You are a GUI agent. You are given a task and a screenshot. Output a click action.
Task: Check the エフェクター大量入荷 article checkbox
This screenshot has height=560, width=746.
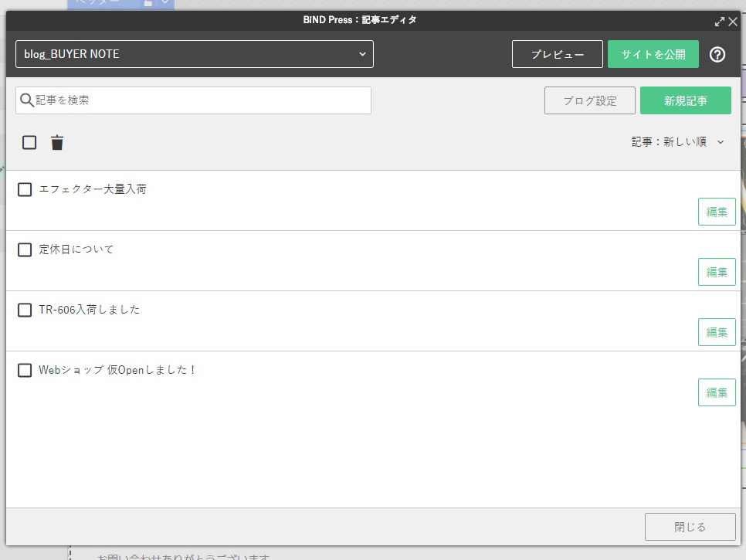click(24, 189)
